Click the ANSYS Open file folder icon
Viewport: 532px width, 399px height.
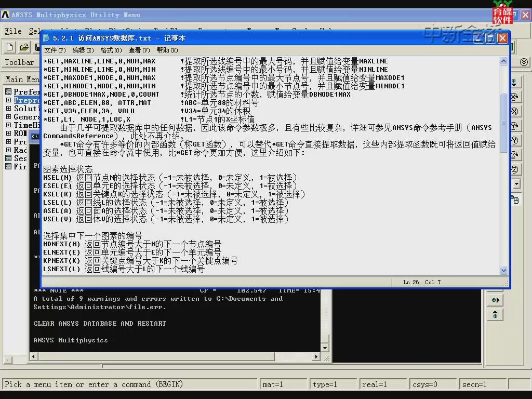click(24, 47)
